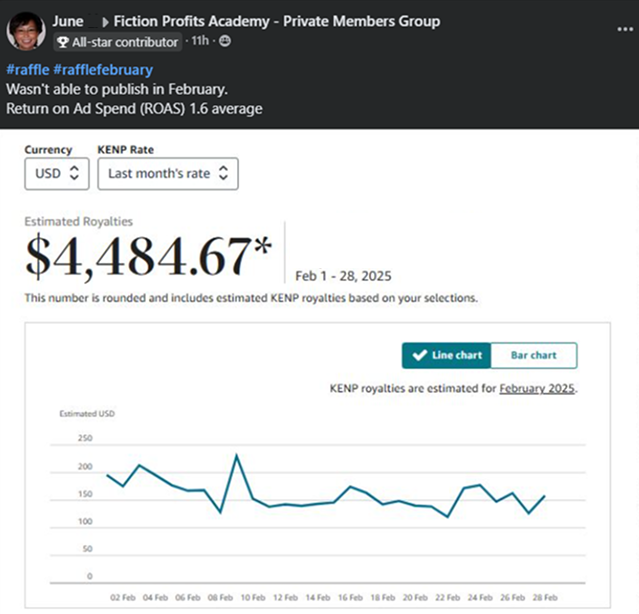Open author name June
Viewport: 639px width, 614px height.
(68, 21)
